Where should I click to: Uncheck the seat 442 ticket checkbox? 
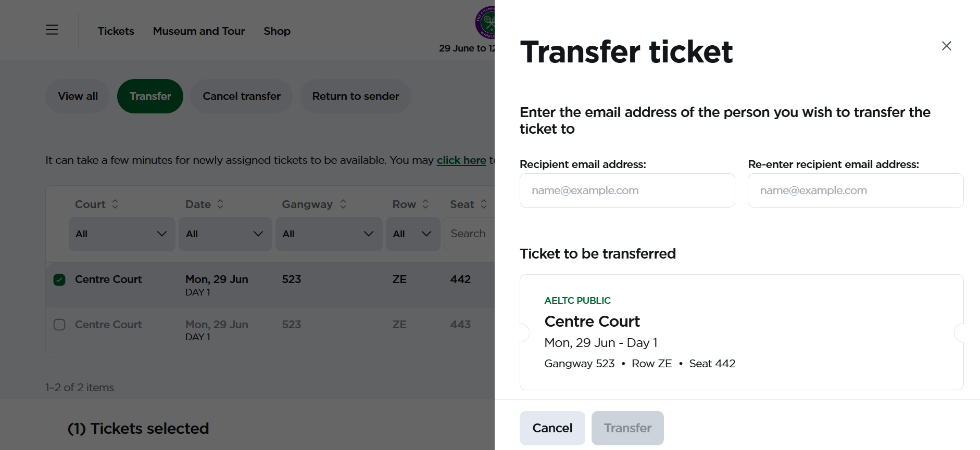[59, 280]
